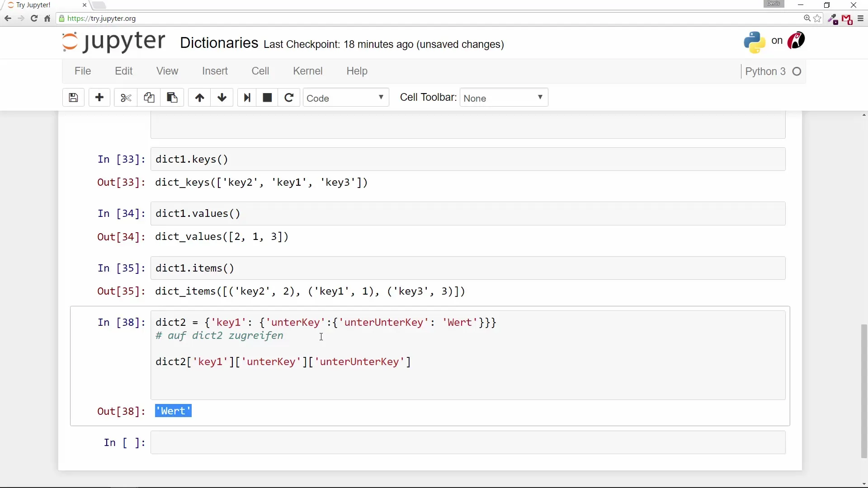Click scrollbar down arrow at bottom

(864, 484)
